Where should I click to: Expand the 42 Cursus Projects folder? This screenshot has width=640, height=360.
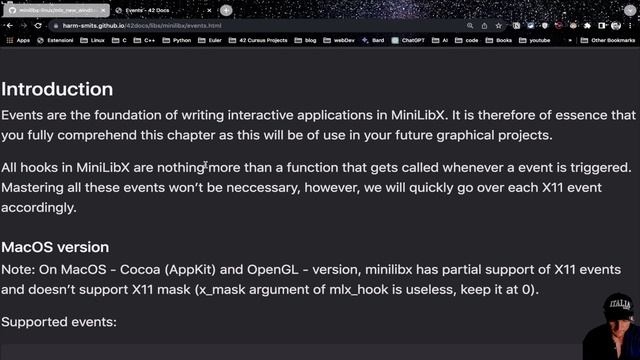(258, 40)
